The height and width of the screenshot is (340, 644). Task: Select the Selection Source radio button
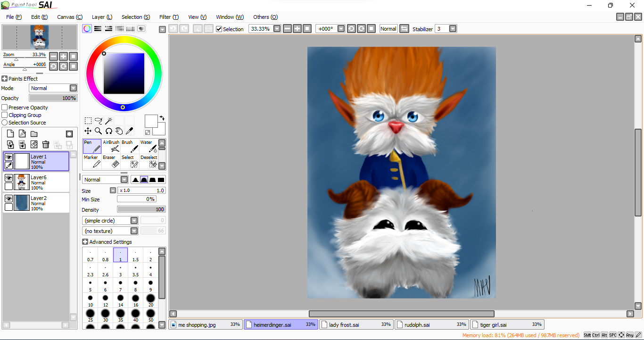click(5, 123)
